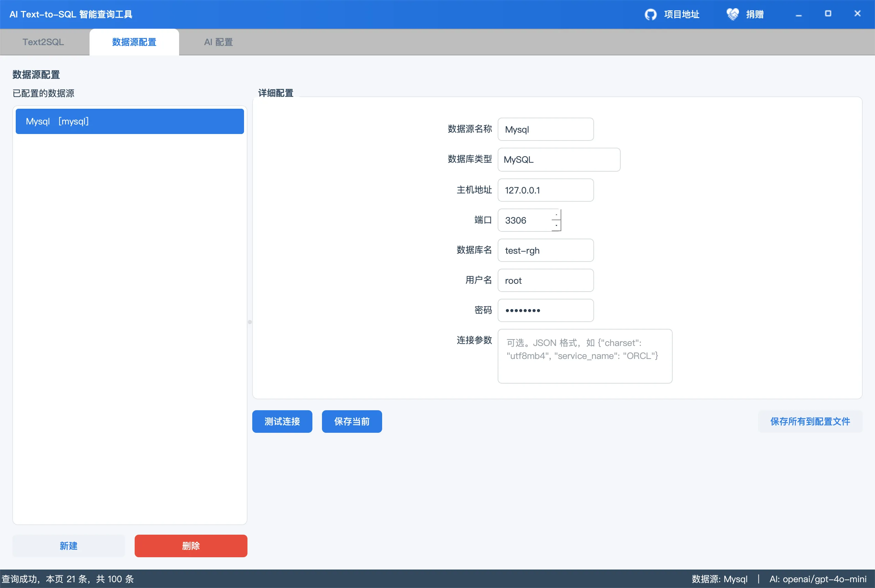
Task: Select the 数据源配置 tab
Action: (134, 42)
